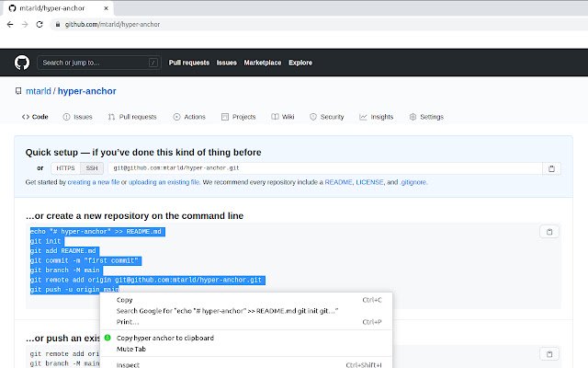588x368 pixels.
Task: Click the 'git remote add origin' selected line
Action: pos(148,280)
